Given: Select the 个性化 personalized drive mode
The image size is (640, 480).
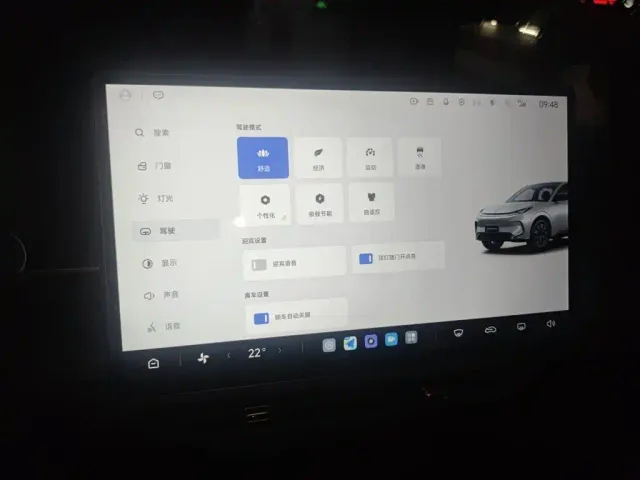Looking at the screenshot, I should [265, 204].
